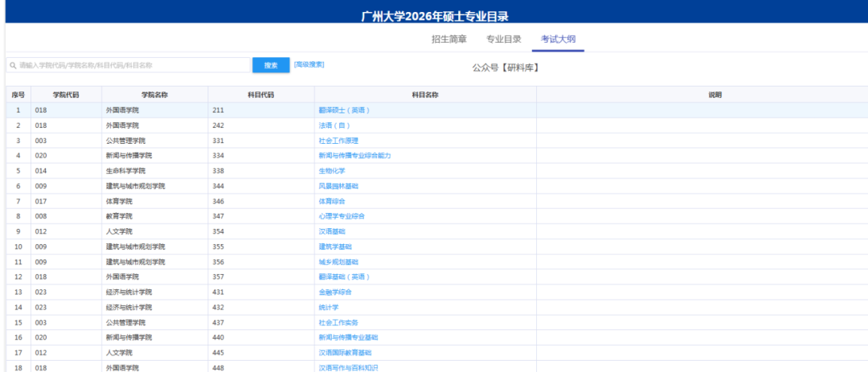Image resolution: width=868 pixels, height=372 pixels.
Task: Open the 汉语国际教育基础 link
Action: pyautogui.click(x=345, y=353)
